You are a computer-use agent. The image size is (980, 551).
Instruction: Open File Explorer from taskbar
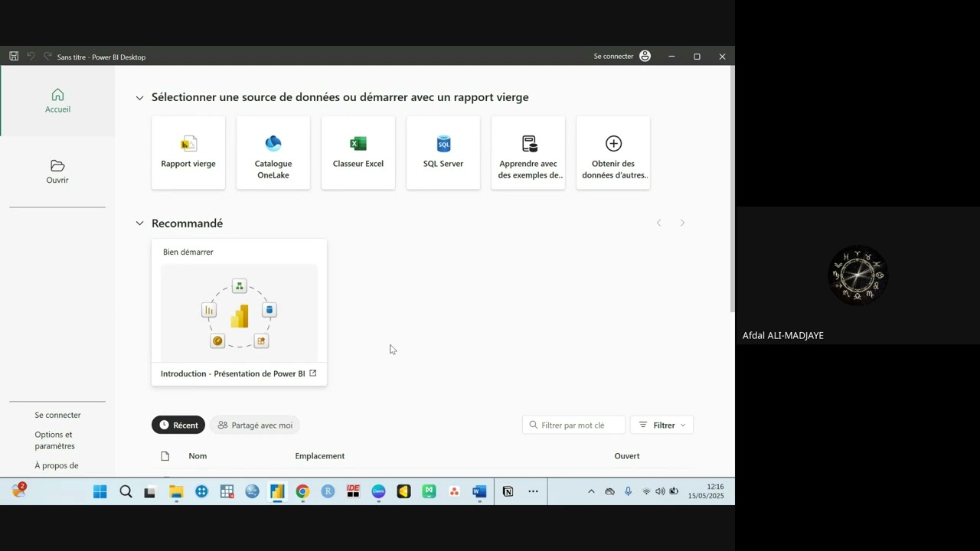pos(176,492)
